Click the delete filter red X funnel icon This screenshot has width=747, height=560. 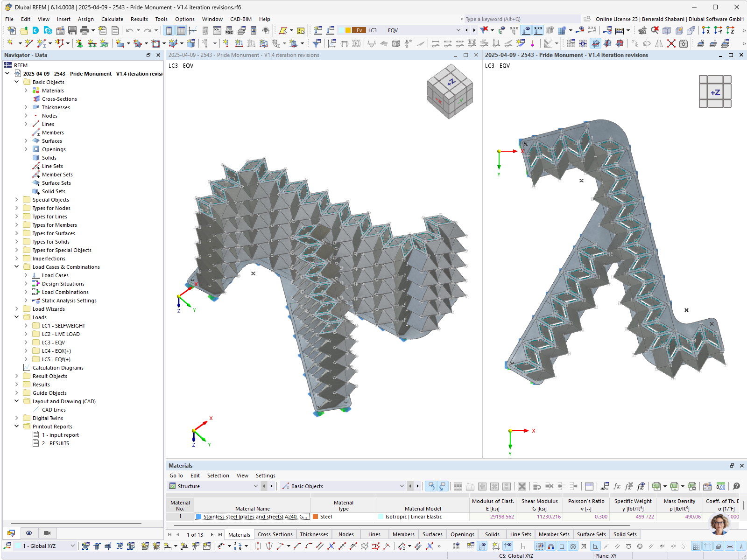484,30
